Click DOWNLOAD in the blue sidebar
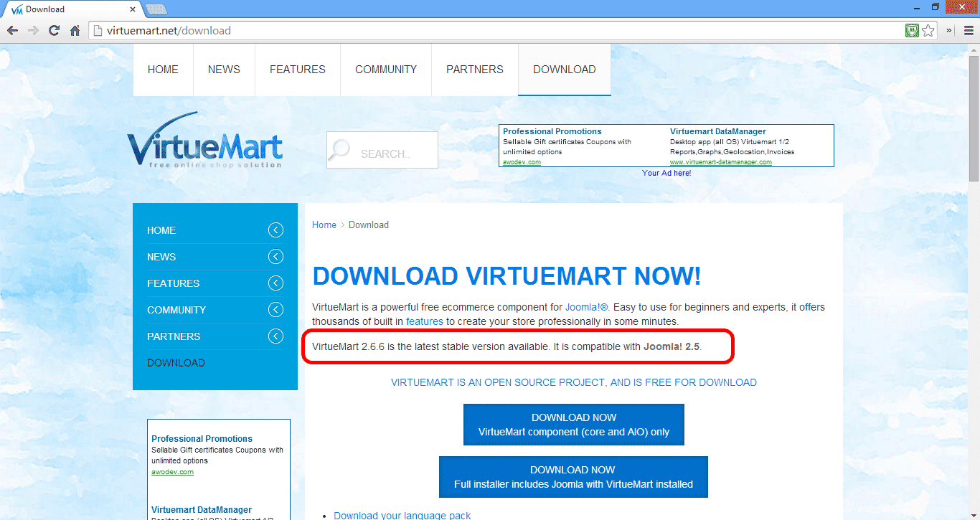The width and height of the screenshot is (980, 520). (x=176, y=363)
